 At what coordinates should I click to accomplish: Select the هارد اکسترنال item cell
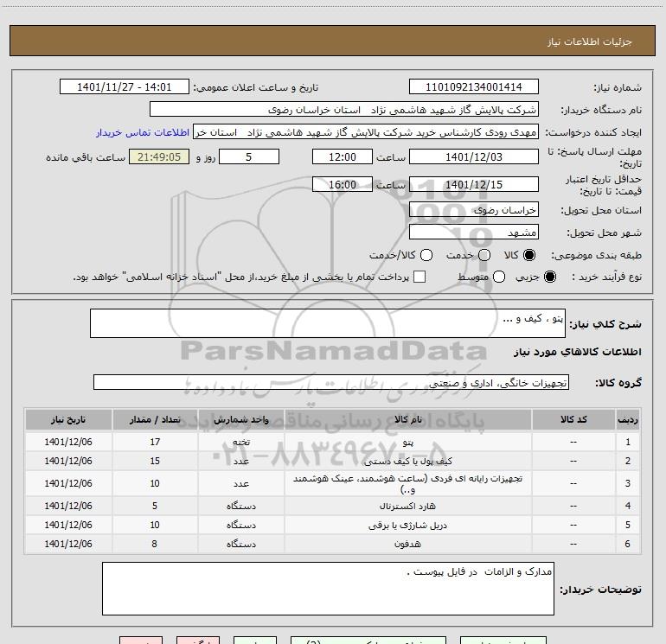(407, 506)
